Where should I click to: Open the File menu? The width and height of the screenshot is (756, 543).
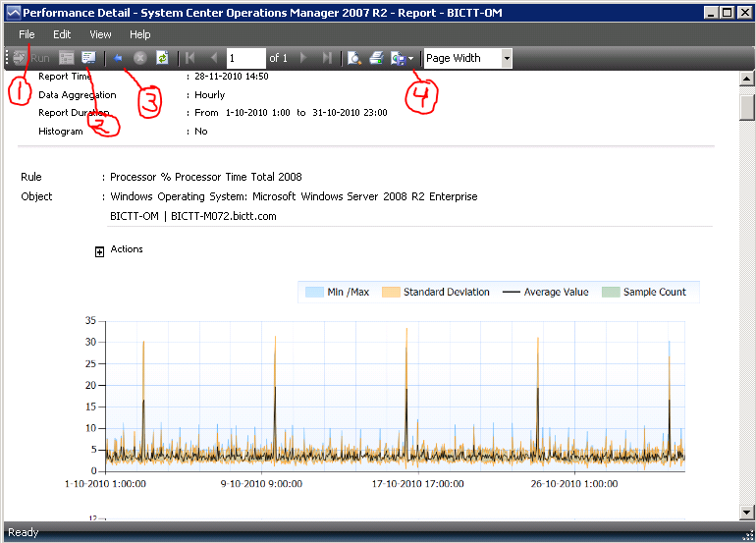(27, 34)
